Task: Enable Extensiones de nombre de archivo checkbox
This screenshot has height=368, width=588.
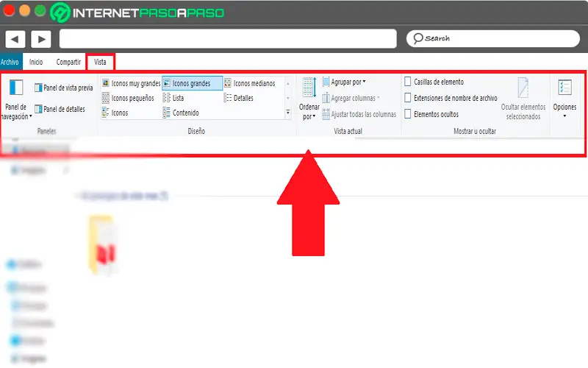Action: (x=408, y=98)
